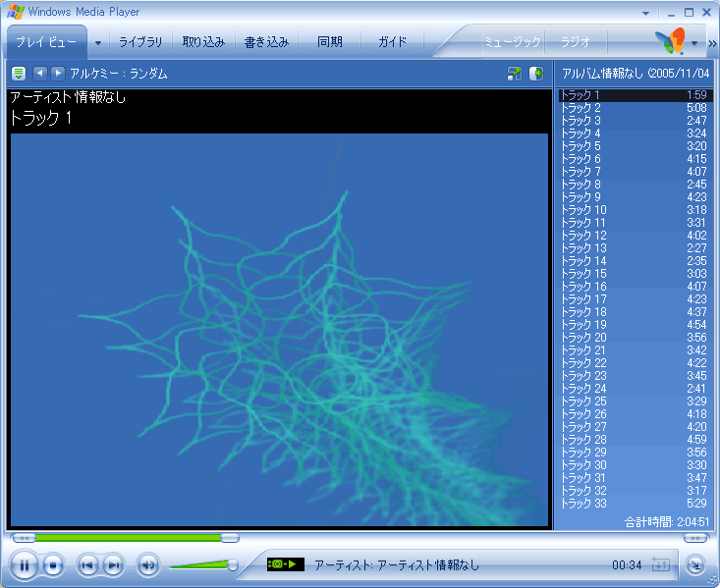Screen dimensions: 720x588
Task: Select トラック 1 in playlist
Action: click(x=635, y=95)
